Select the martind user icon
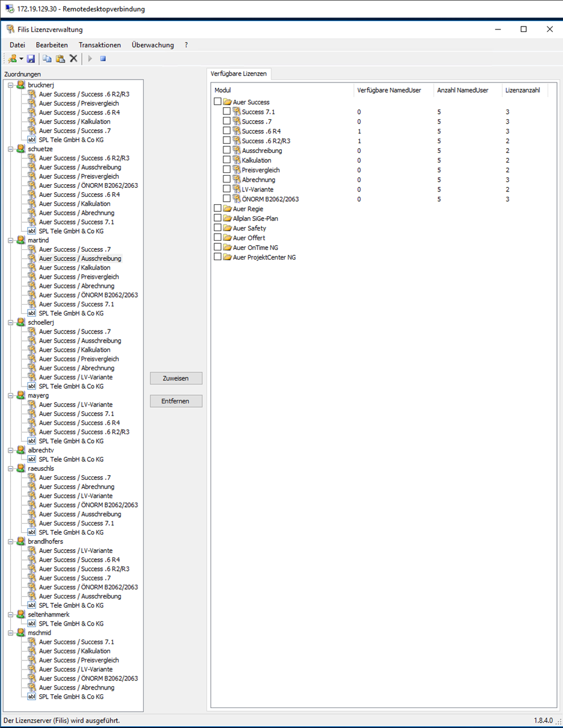This screenshot has width=563, height=728. [21, 240]
